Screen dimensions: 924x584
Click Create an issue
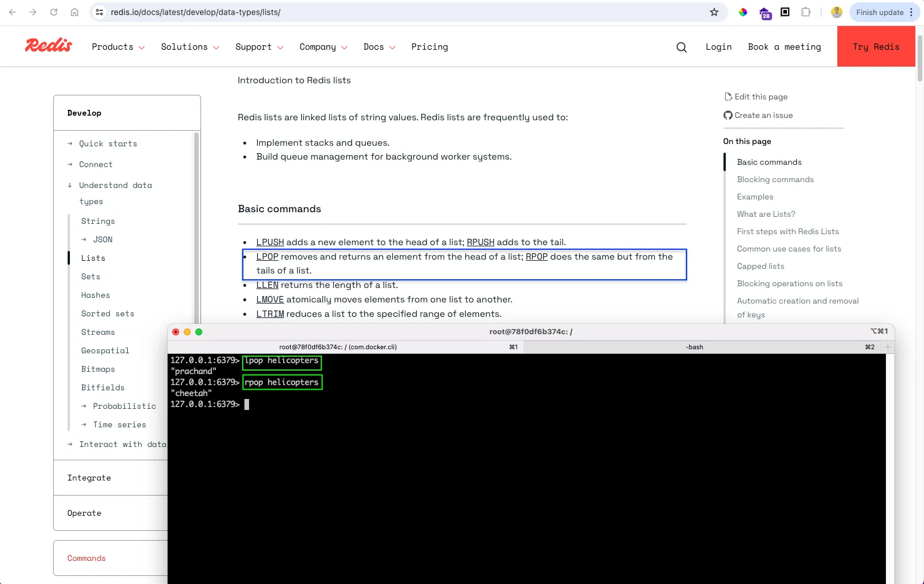click(758, 115)
